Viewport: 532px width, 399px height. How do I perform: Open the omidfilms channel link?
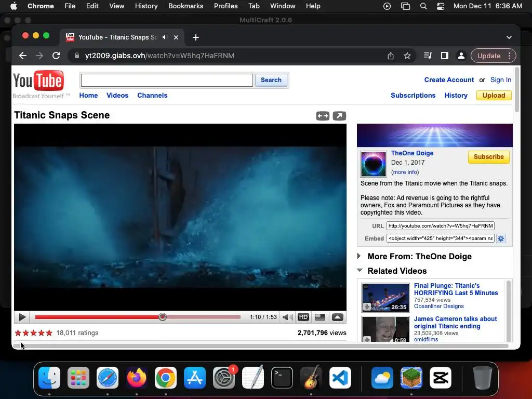point(426,339)
